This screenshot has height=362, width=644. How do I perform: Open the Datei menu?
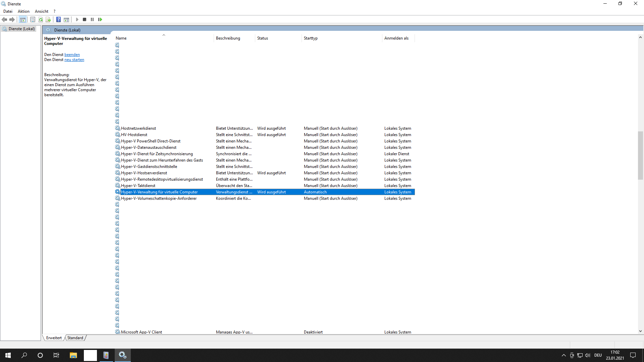click(8, 11)
